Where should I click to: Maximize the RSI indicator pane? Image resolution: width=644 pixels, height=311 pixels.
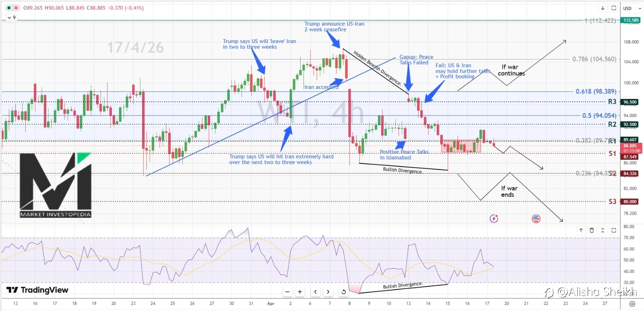[x=614, y=230]
